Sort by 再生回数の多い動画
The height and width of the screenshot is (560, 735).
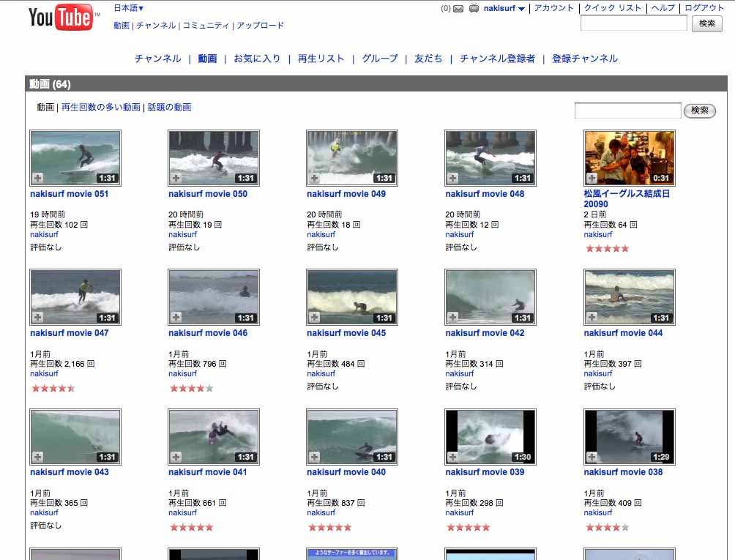(x=101, y=108)
